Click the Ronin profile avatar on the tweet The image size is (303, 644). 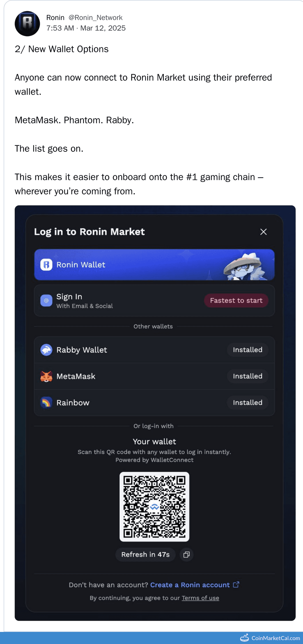27,24
